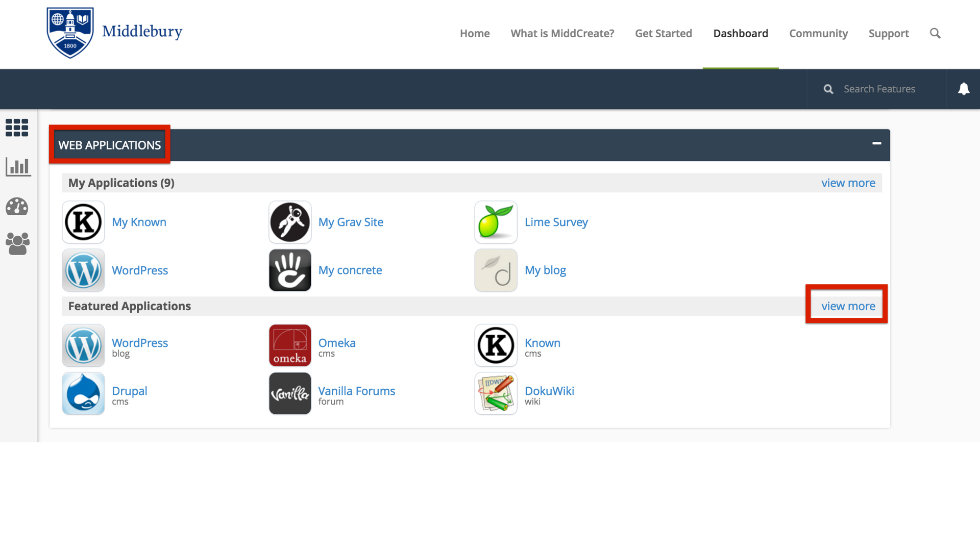Open the sidebar applications grid icon
This screenshot has height=551, width=980.
point(17,128)
